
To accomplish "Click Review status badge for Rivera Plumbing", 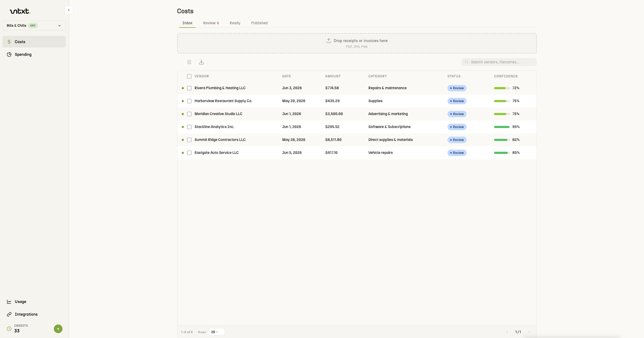I will [457, 88].
